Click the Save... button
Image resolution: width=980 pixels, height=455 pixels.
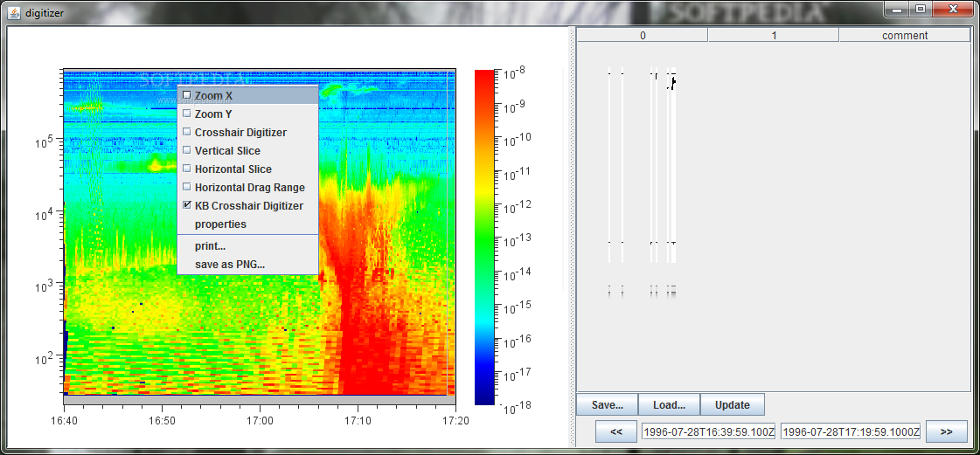click(x=607, y=405)
